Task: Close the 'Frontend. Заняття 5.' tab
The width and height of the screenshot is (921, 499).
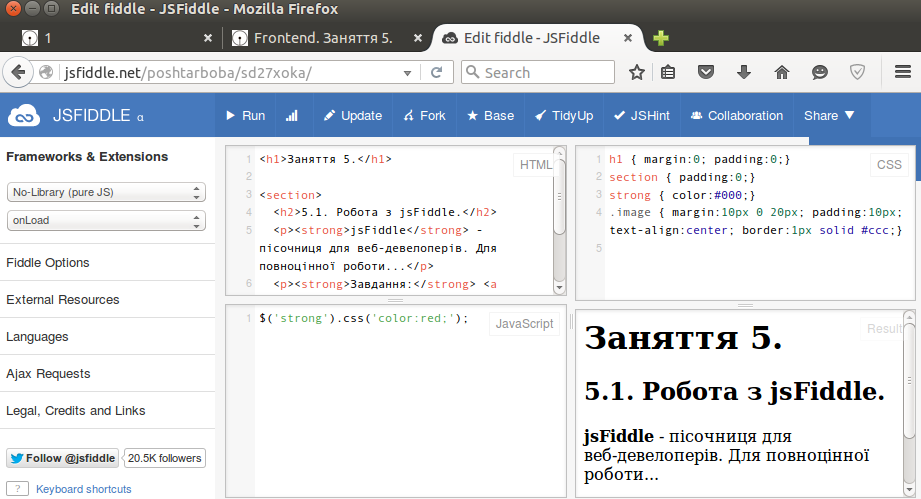Action: pyautogui.click(x=418, y=38)
